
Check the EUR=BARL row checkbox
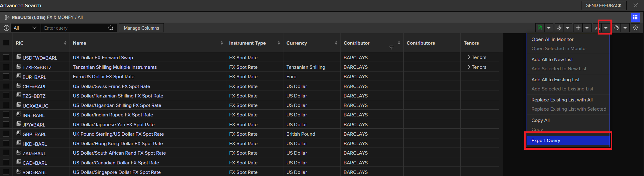pos(6,76)
